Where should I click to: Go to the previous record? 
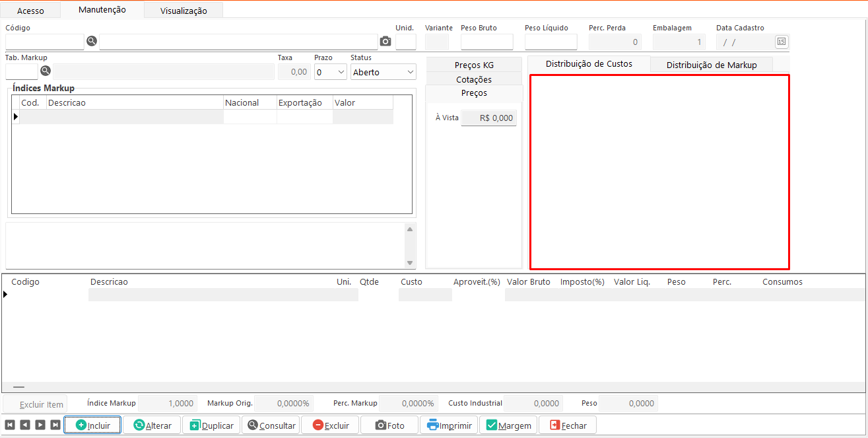click(24, 425)
